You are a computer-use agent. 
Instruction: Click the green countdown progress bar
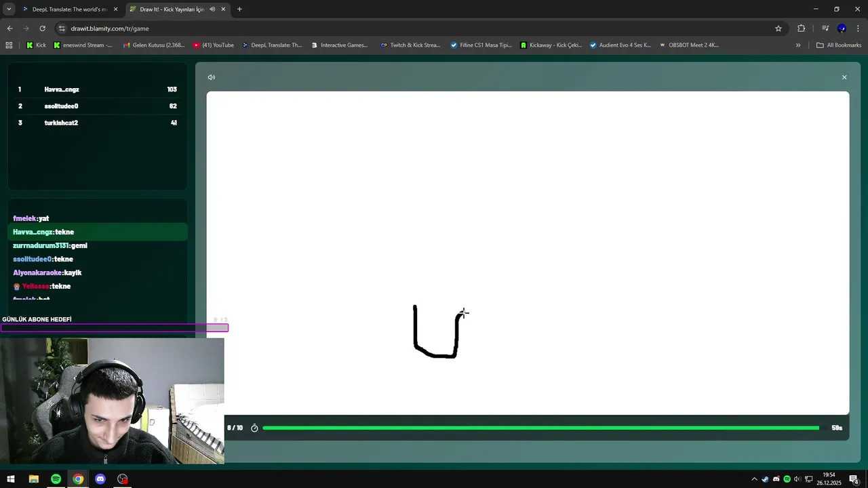coord(541,428)
